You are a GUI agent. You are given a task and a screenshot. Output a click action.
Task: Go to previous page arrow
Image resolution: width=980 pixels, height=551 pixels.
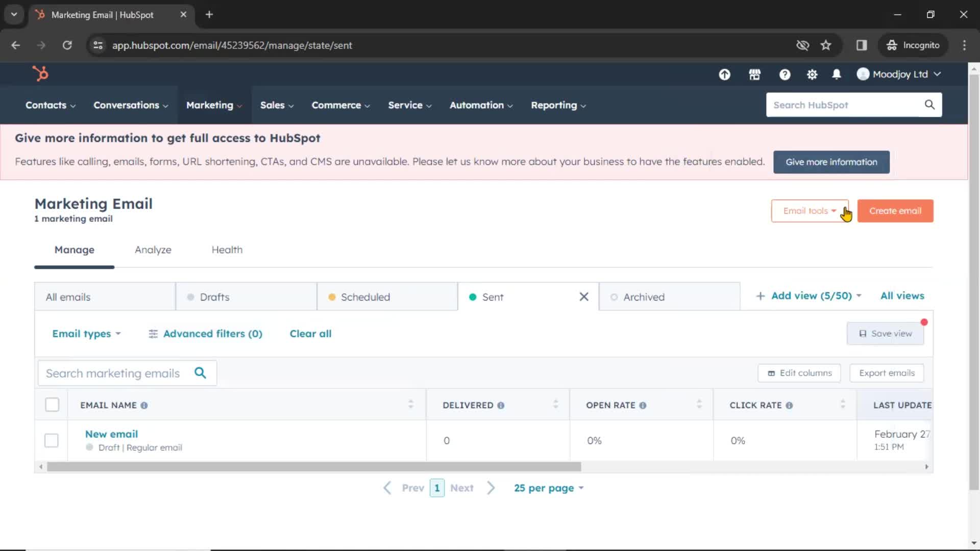click(387, 488)
